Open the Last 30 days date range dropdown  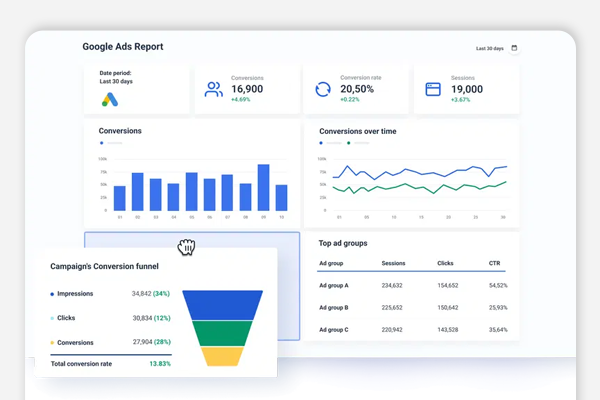(489, 48)
